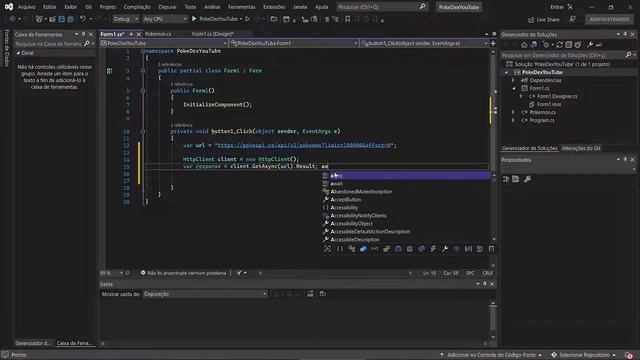Switch to the Pokemon.cs editor tab
Viewport: 640px width, 360px height.
(158, 34)
